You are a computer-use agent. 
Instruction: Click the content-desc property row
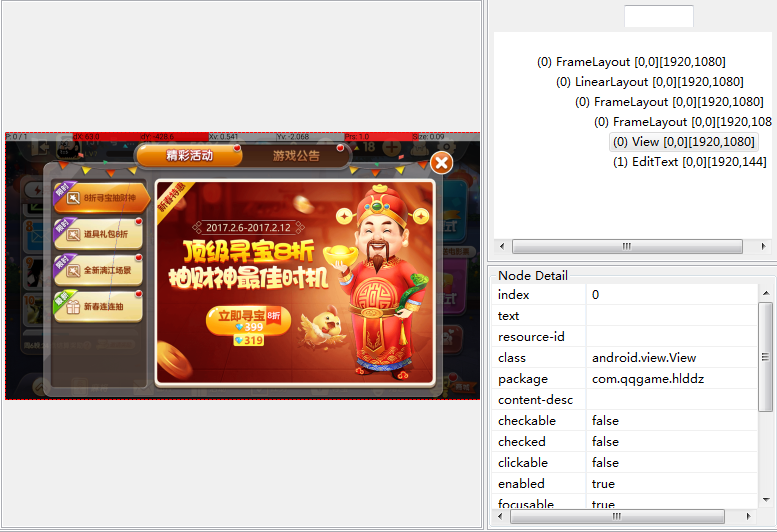[x=624, y=400]
